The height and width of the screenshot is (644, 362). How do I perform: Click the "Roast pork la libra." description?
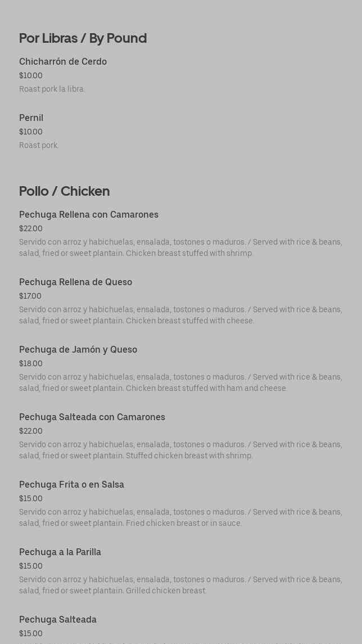52,89
